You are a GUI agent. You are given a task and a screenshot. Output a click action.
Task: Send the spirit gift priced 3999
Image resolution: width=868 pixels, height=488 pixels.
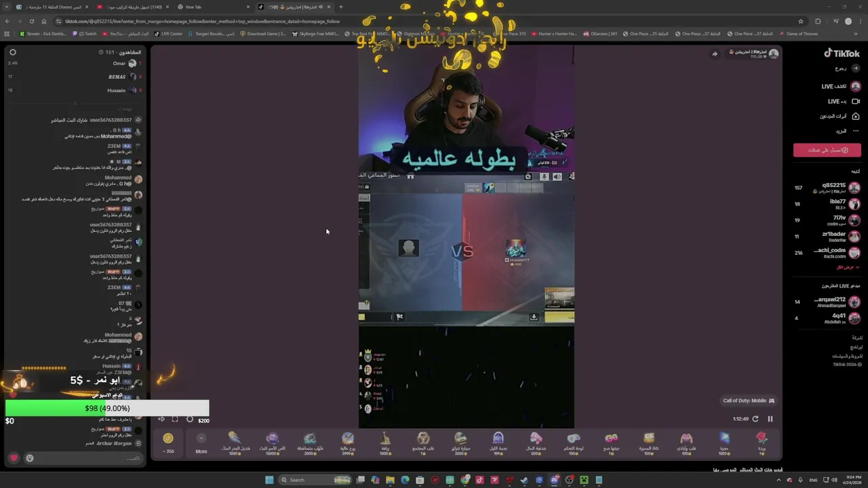point(348,443)
